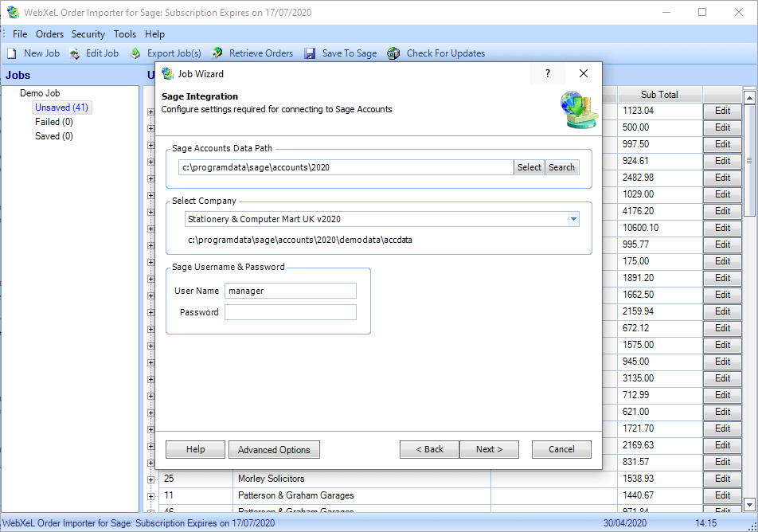This screenshot has width=758, height=532.
Task: Click Edit for the 1440.67 order
Action: (722, 495)
